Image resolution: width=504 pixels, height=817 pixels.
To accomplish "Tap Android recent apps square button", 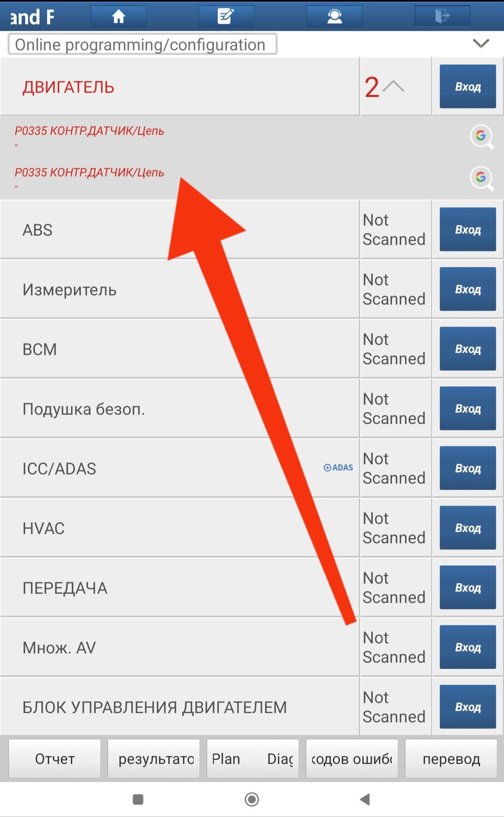I will click(138, 799).
